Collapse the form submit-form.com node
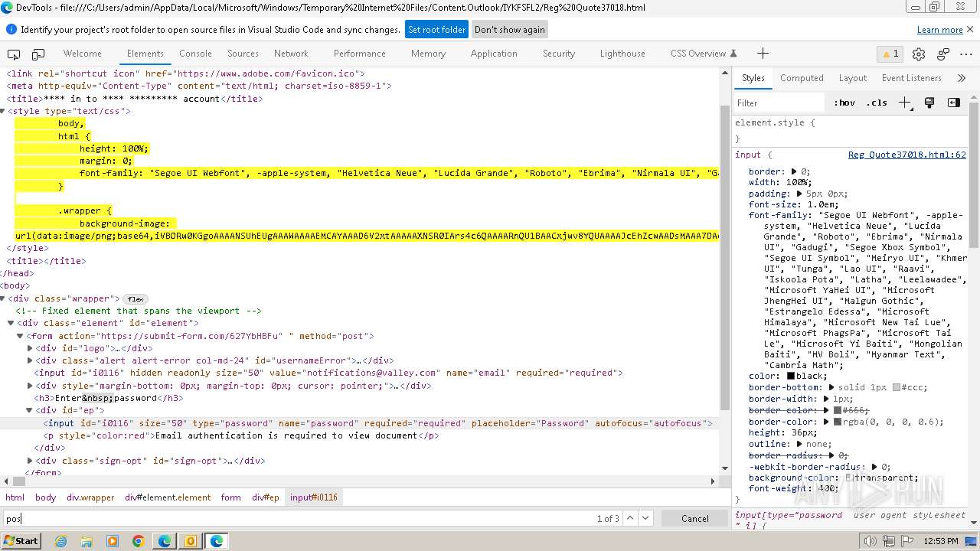Image resolution: width=980 pixels, height=551 pixels. 21,337
